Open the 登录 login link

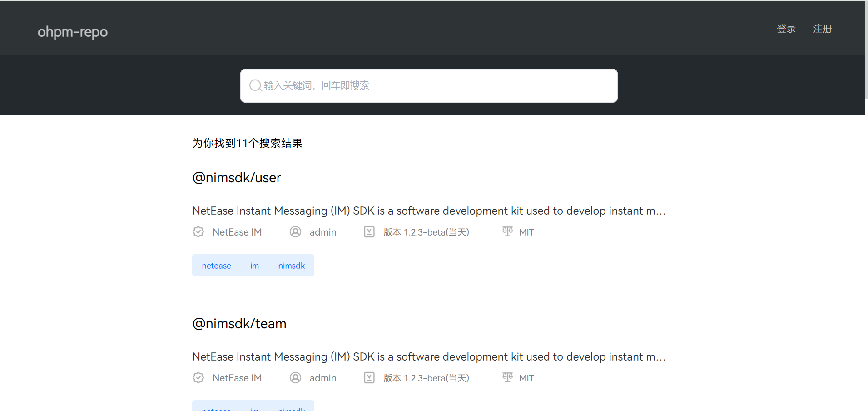pyautogui.click(x=786, y=29)
